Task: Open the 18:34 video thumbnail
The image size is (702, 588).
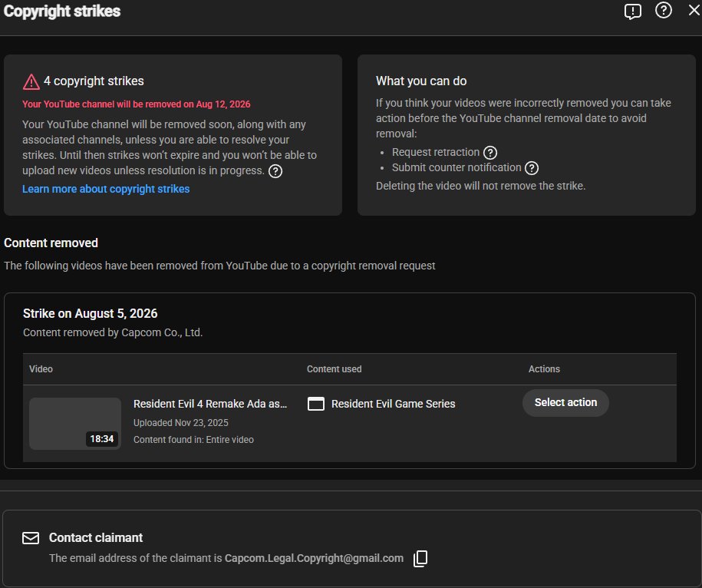Action: 75,424
